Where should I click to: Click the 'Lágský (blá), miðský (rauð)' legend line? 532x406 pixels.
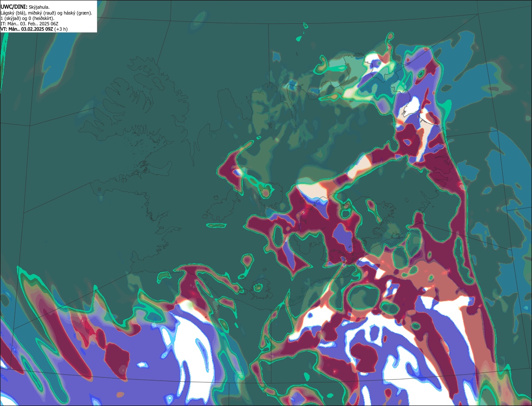(x=47, y=13)
